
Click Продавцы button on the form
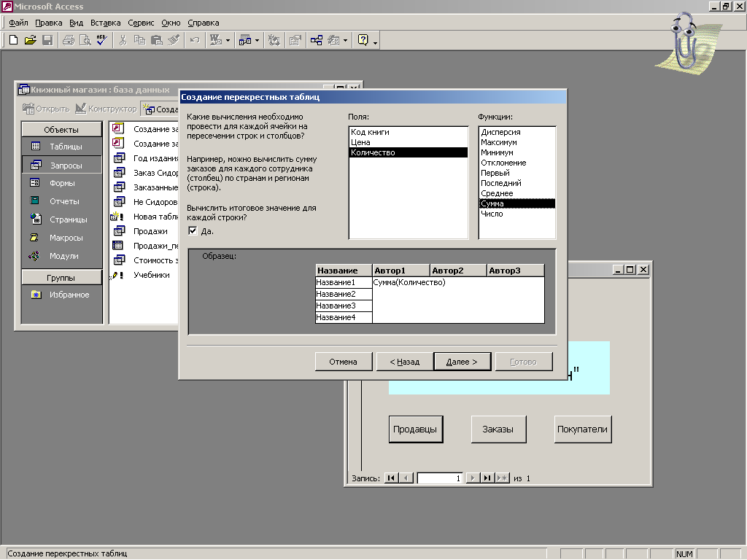click(x=415, y=429)
